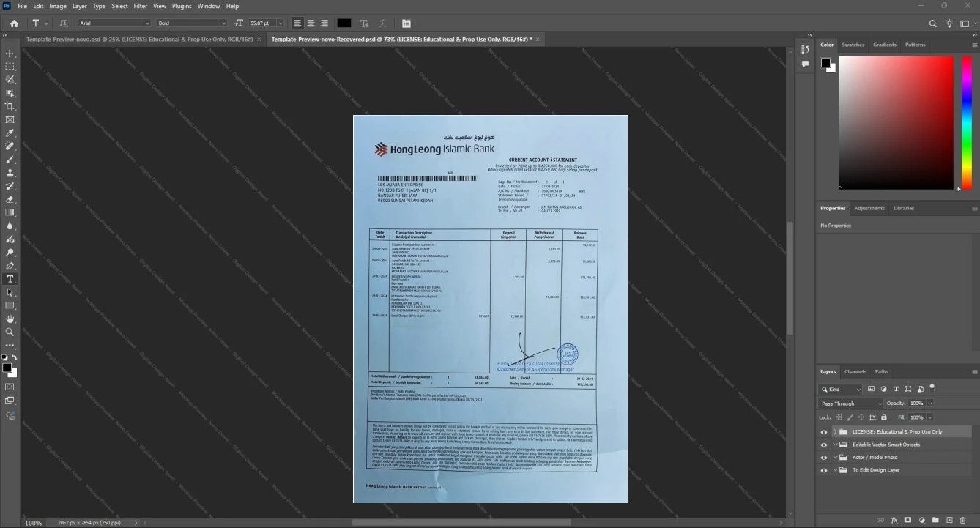Select the Rectangular Marquee tool
This screenshot has height=528, width=980.
pos(10,67)
